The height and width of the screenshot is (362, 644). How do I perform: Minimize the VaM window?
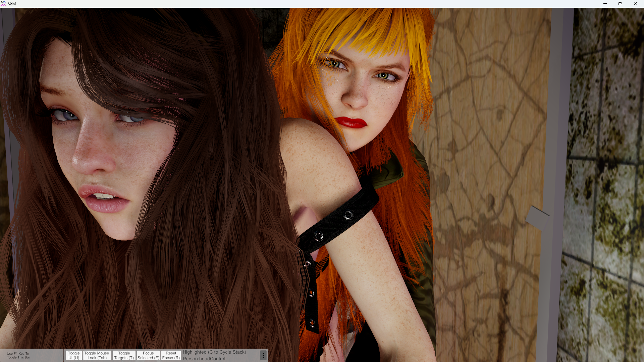[605, 4]
